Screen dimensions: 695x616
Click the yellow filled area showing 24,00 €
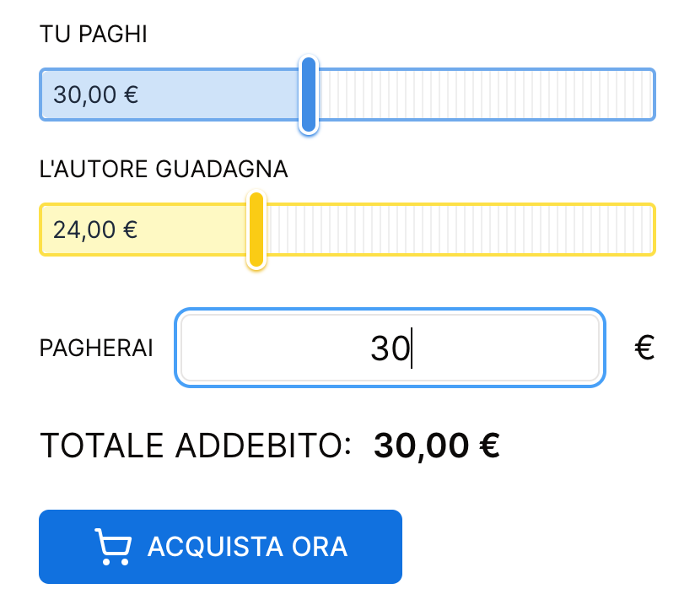click(x=194, y=230)
